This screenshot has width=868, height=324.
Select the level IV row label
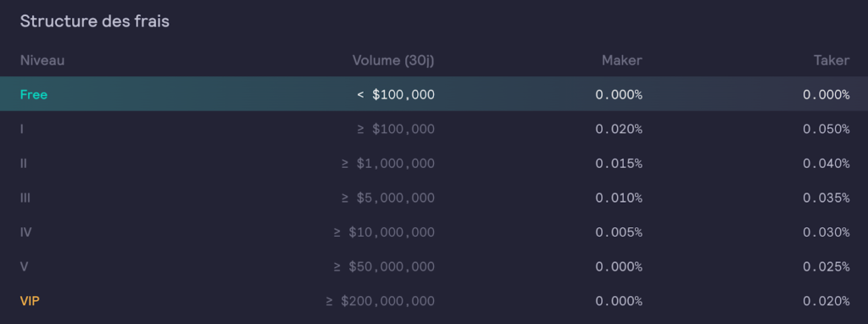[25, 232]
